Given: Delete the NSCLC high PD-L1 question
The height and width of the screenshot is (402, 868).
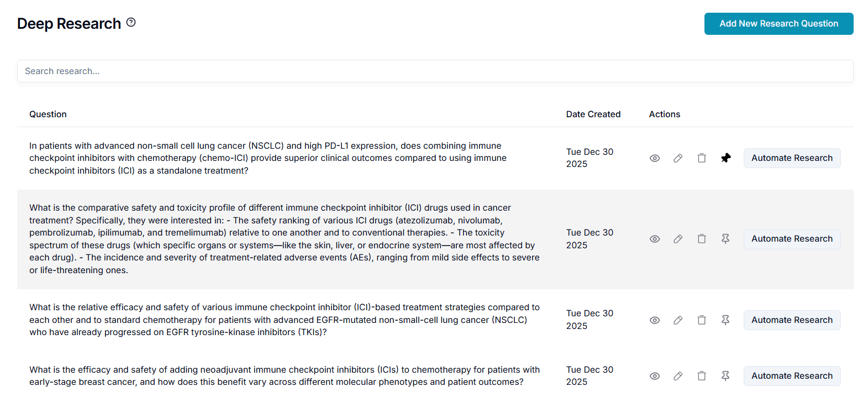Looking at the screenshot, I should click(702, 158).
